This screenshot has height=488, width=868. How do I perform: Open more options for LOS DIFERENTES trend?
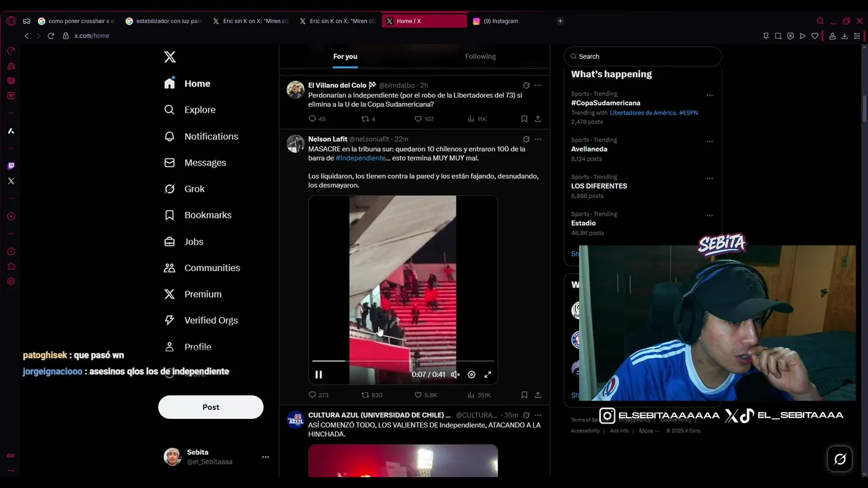click(709, 178)
